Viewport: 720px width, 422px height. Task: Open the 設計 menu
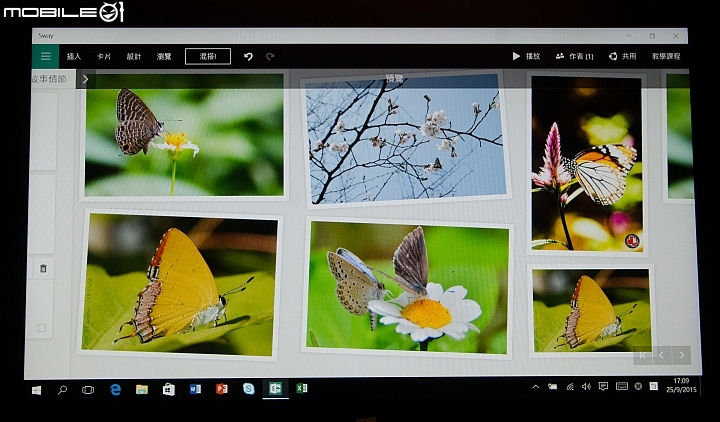(x=134, y=56)
